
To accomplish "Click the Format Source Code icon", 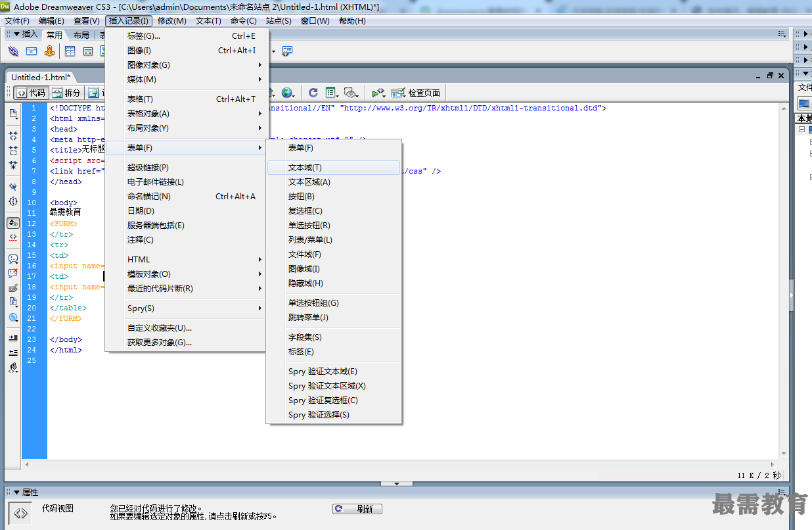I will (13, 368).
